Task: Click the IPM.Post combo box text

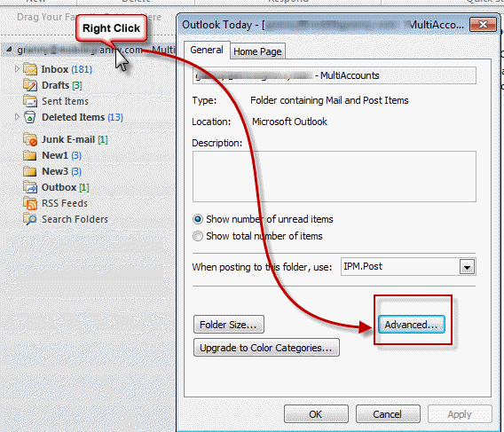Action: pos(363,266)
